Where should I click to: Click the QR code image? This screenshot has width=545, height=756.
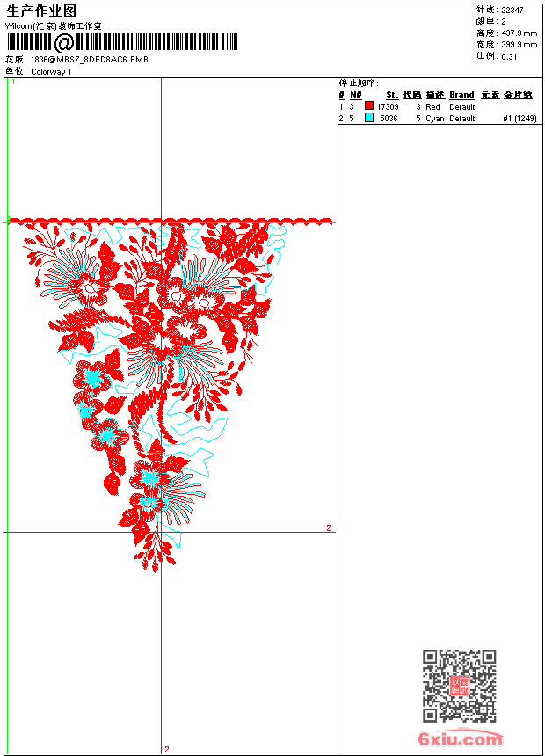[x=459, y=686]
